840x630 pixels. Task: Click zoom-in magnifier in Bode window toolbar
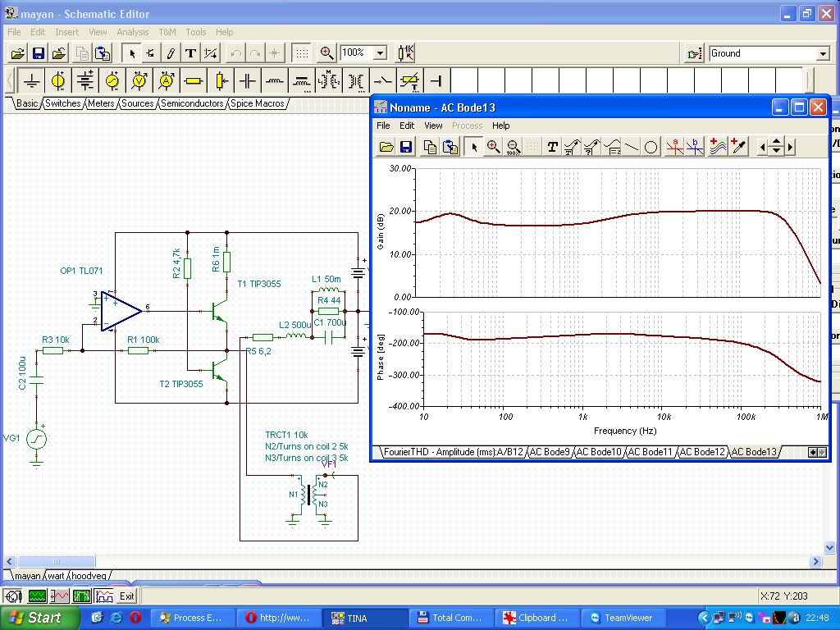click(x=493, y=147)
